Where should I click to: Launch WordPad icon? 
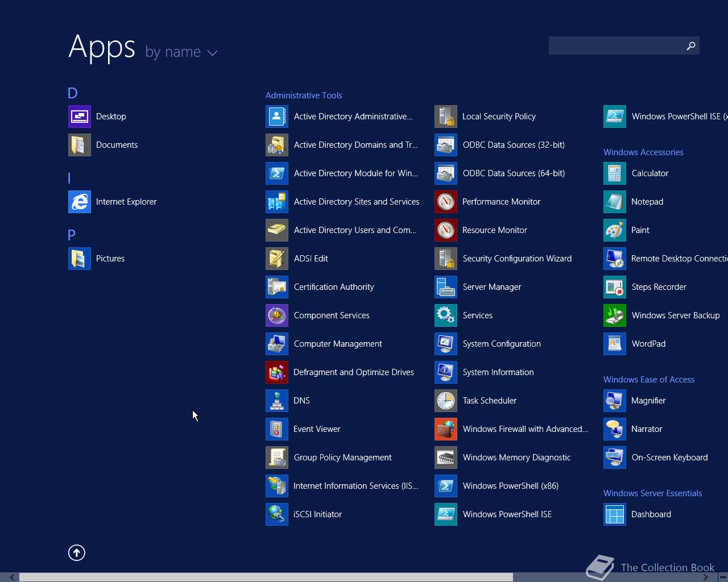pyautogui.click(x=615, y=344)
